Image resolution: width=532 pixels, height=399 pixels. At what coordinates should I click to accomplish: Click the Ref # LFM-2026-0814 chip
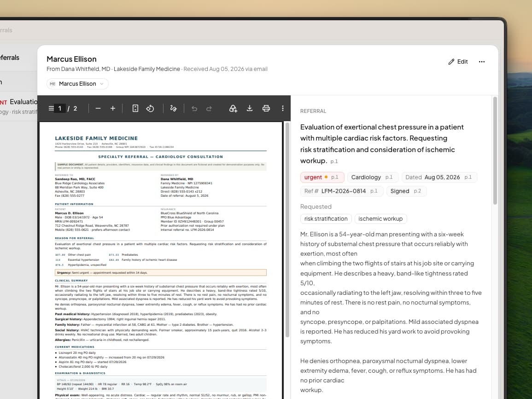(x=341, y=191)
